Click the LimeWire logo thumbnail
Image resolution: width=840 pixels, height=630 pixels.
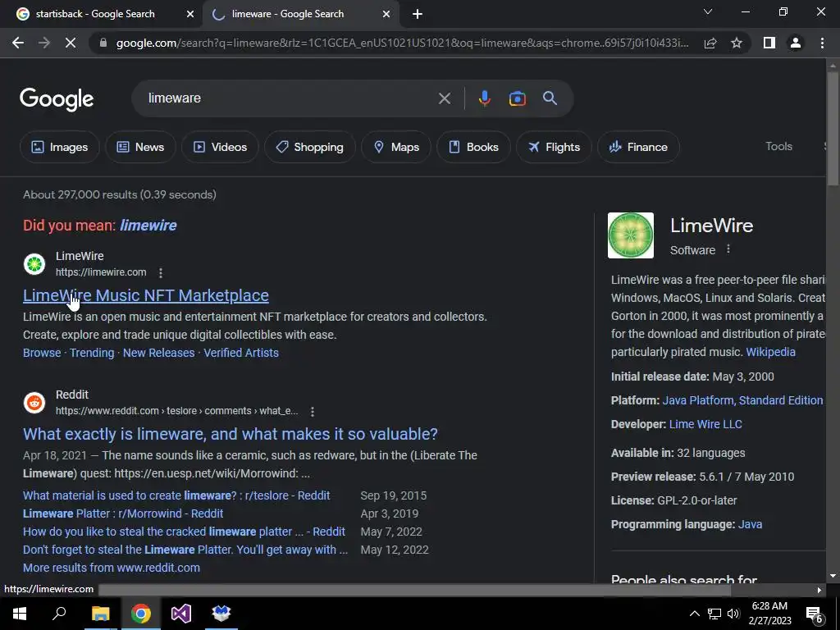631,235
